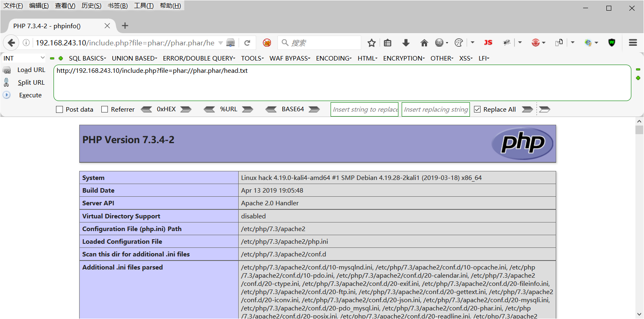
Task: Open the downloads arrow
Action: coord(406,43)
